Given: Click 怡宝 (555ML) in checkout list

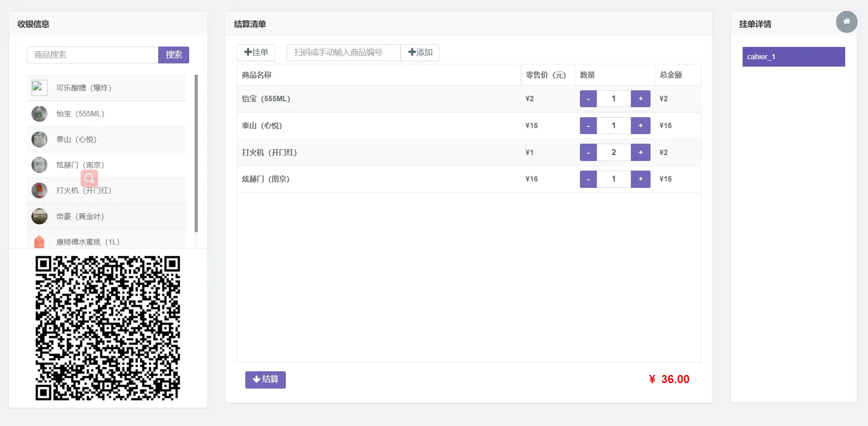Looking at the screenshot, I should click(x=266, y=99).
